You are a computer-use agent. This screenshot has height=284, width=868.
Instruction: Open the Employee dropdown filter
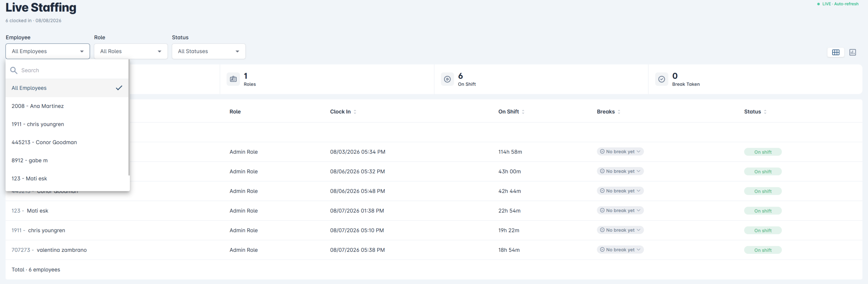(48, 51)
